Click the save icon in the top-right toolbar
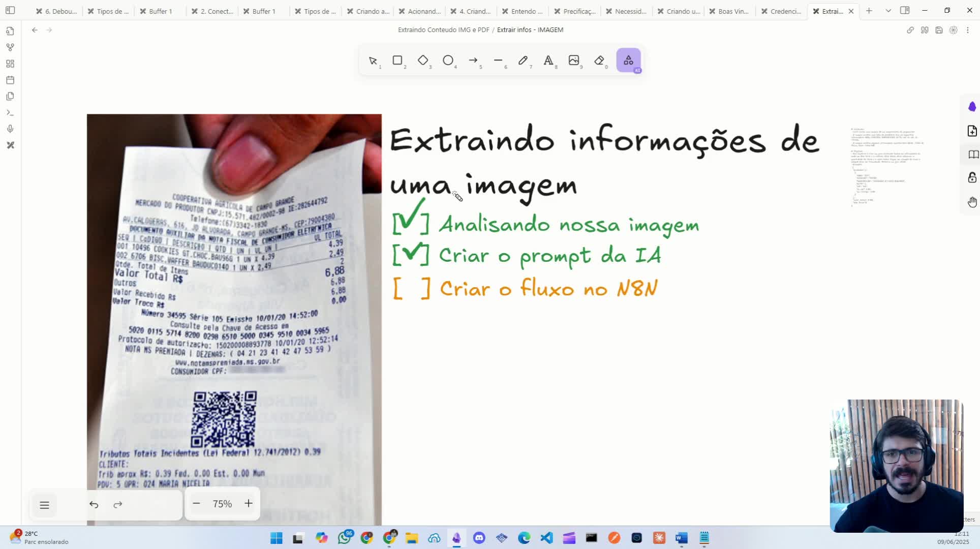Viewport: 980px width, 549px height. click(x=939, y=30)
